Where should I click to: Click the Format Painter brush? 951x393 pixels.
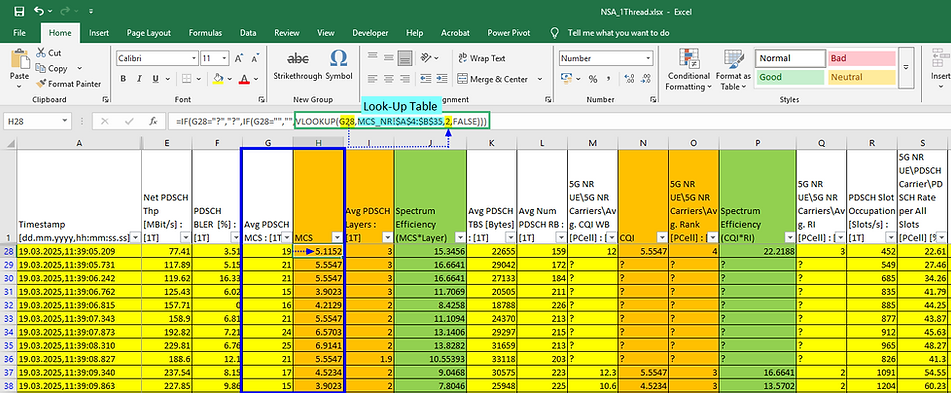tap(68, 84)
